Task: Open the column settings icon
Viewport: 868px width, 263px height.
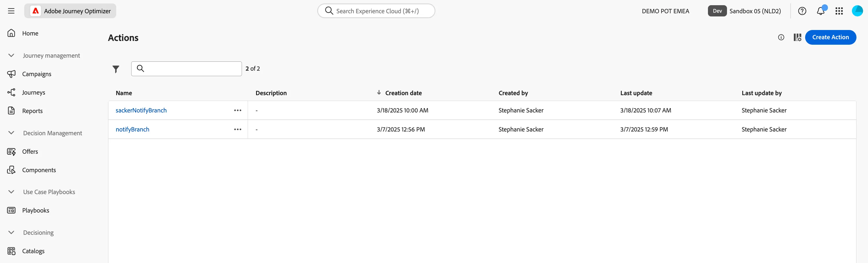Action: pyautogui.click(x=797, y=37)
